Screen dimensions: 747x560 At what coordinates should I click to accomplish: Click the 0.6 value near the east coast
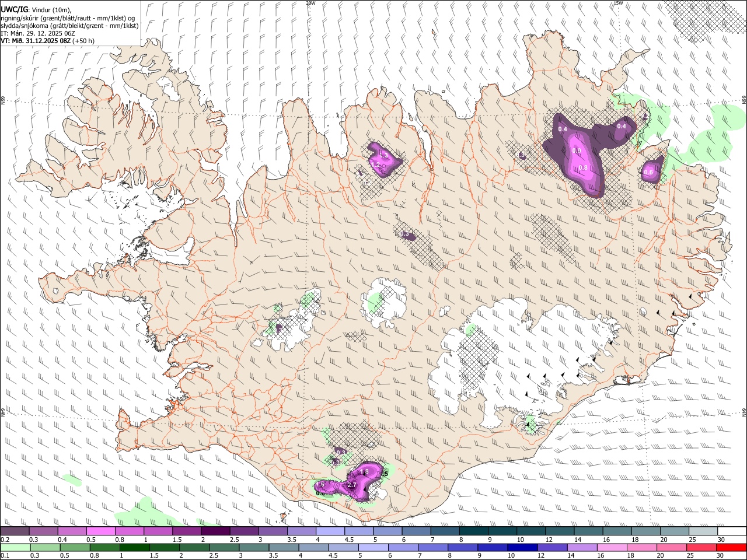[x=648, y=172]
